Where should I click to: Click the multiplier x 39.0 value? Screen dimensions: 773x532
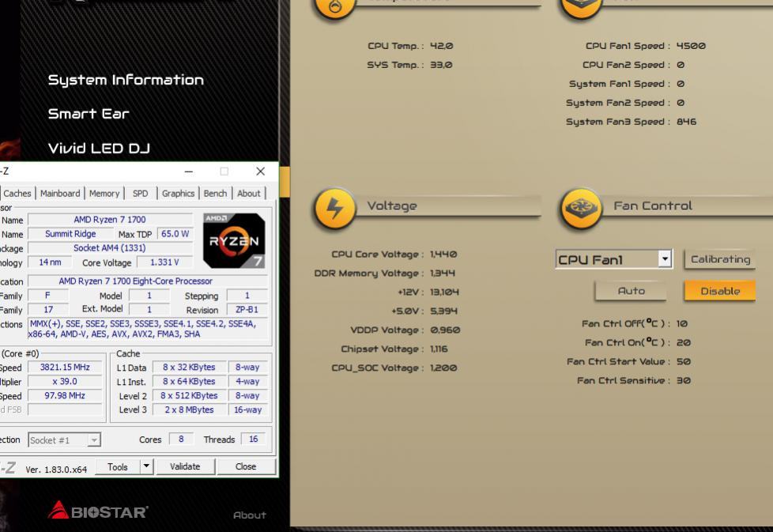pyautogui.click(x=65, y=382)
